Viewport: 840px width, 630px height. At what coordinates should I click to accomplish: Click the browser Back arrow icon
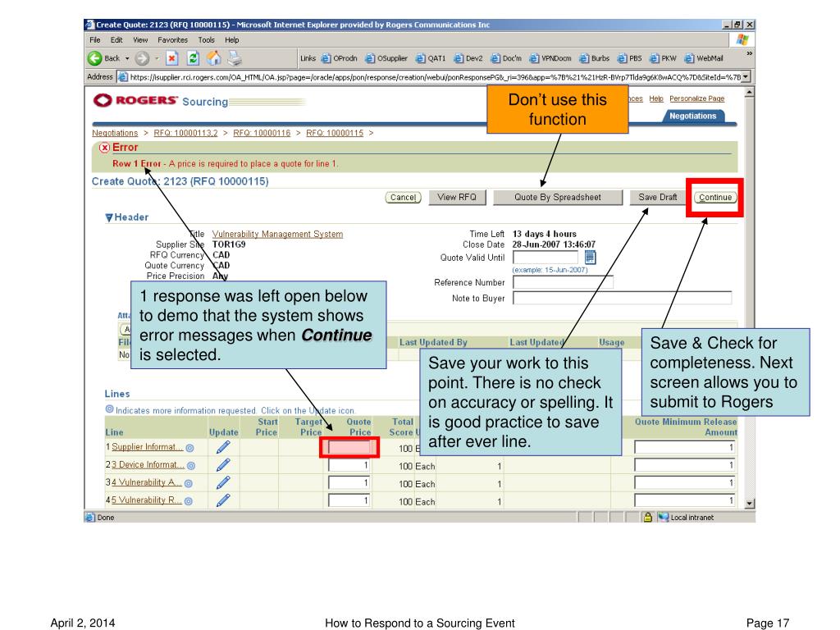95,58
